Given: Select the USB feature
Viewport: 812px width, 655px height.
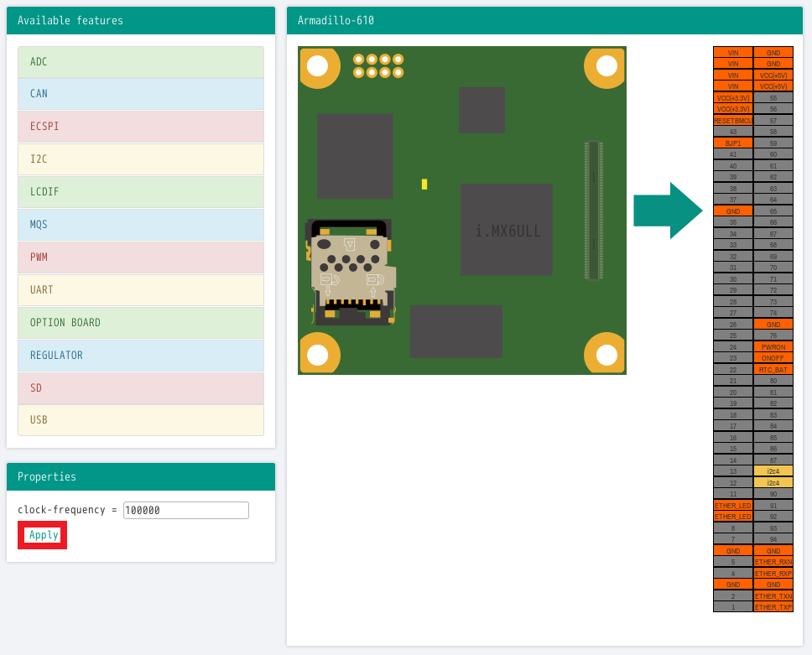Looking at the screenshot, I should (x=141, y=420).
